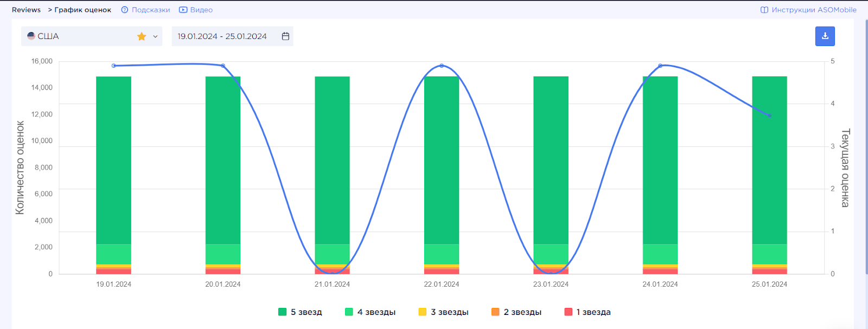Click the USA flag icon
Viewport: 868px width, 329px height.
31,36
